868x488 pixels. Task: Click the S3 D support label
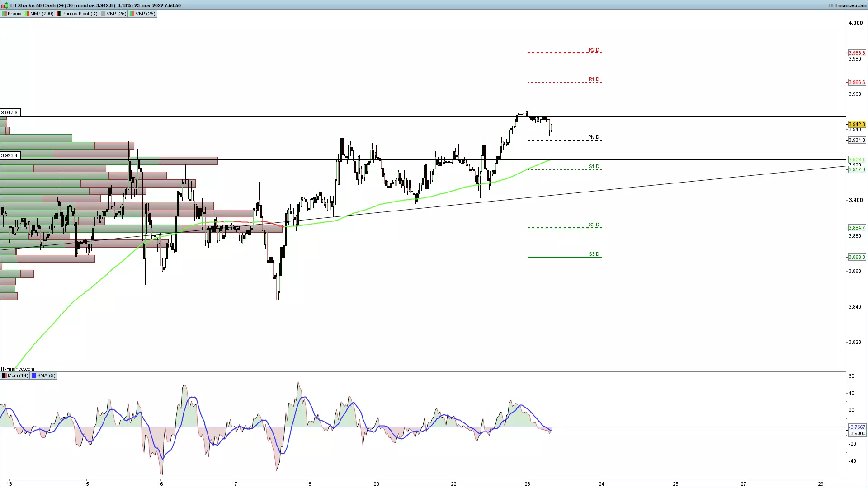(594, 254)
